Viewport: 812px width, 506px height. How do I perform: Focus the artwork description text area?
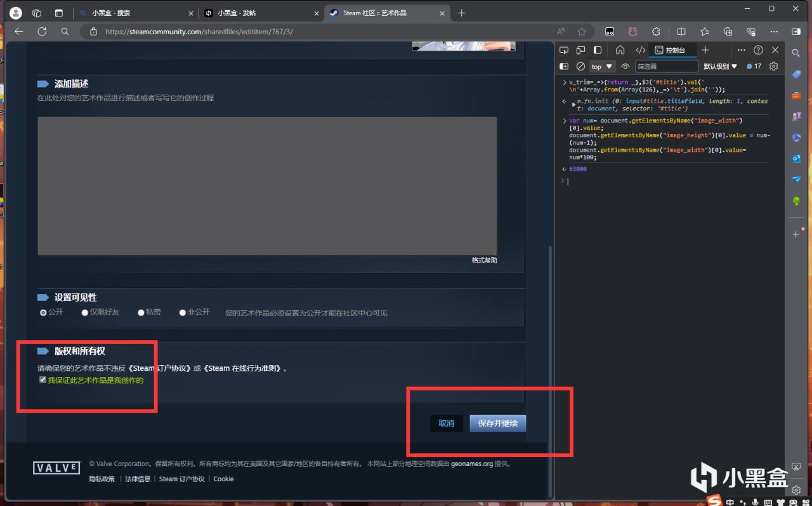(x=267, y=186)
